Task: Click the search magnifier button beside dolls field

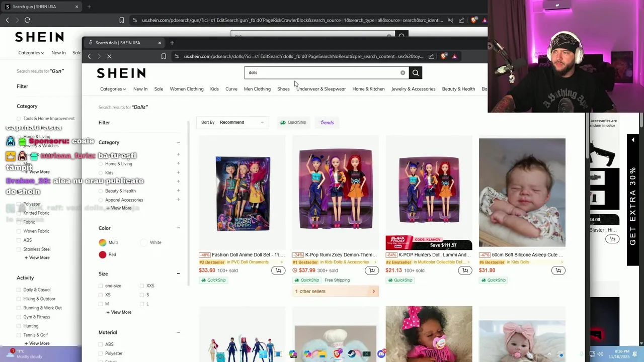Action: (x=416, y=73)
